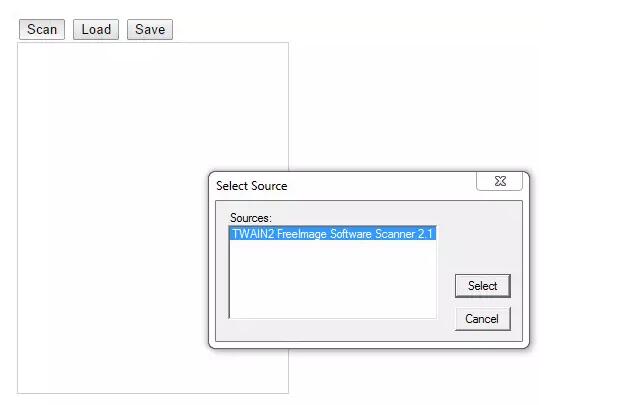The height and width of the screenshot is (405, 620).
Task: Click gray dialog panel above the Select button
Action: point(483,237)
